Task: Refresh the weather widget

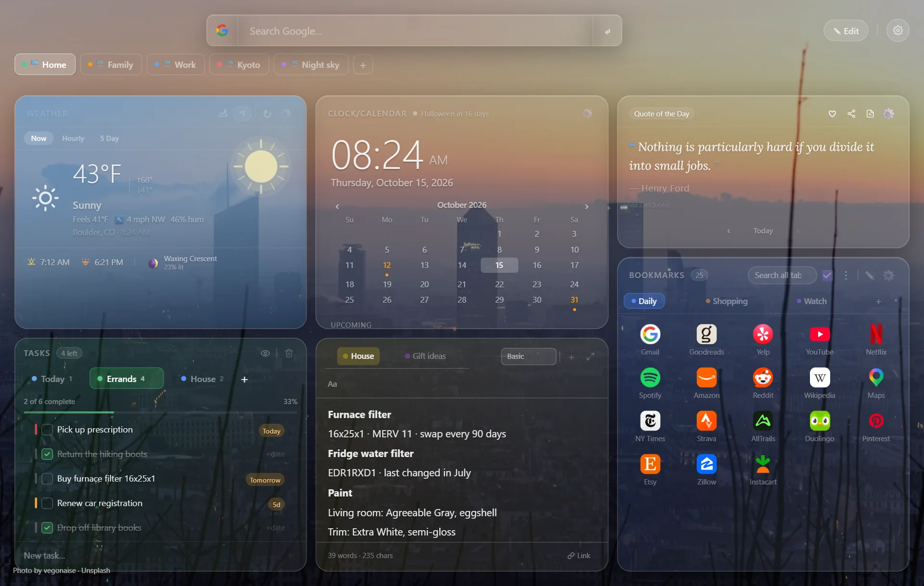Action: [267, 114]
